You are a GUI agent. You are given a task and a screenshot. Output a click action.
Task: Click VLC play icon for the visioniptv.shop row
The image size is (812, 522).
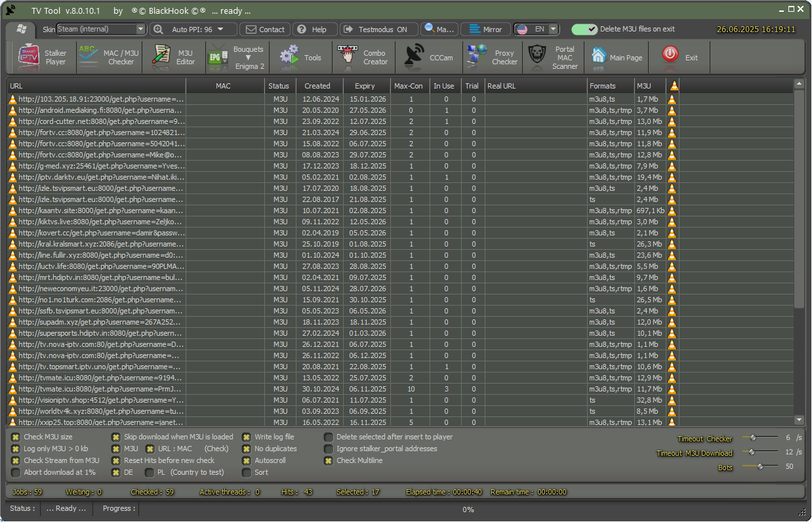672,400
